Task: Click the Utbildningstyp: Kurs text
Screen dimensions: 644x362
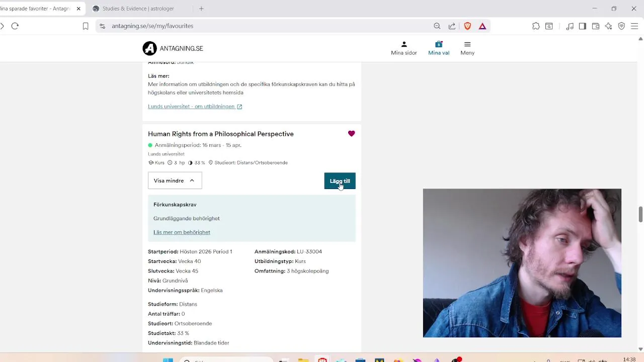Action: coord(280,261)
